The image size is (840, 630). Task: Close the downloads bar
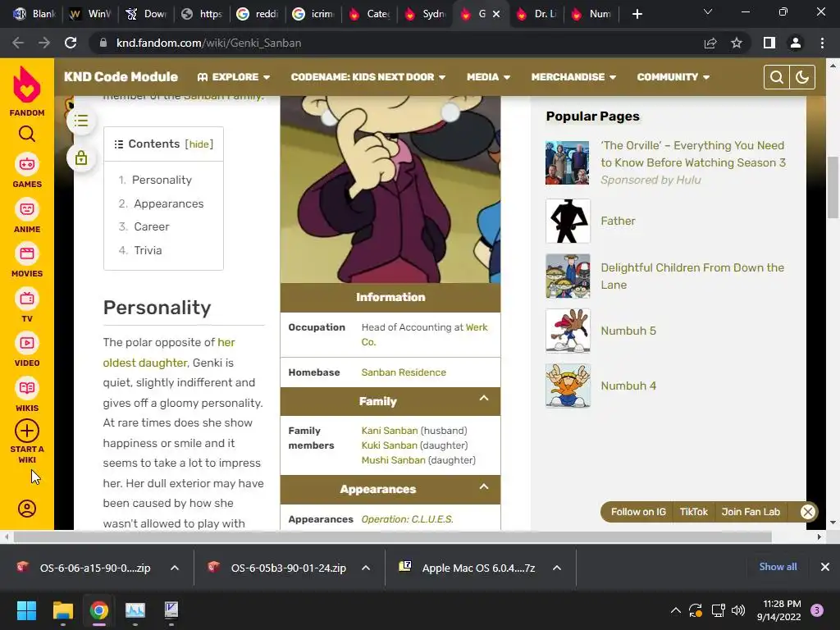coord(825,567)
